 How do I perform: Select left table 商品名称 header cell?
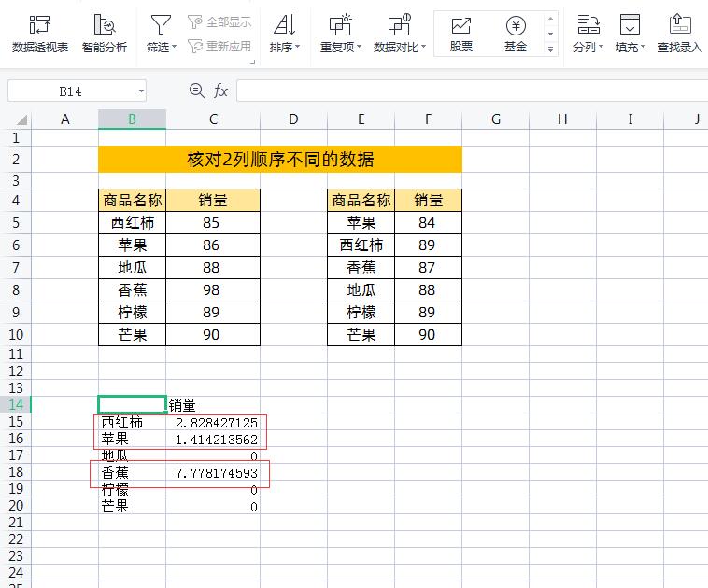click(x=132, y=200)
